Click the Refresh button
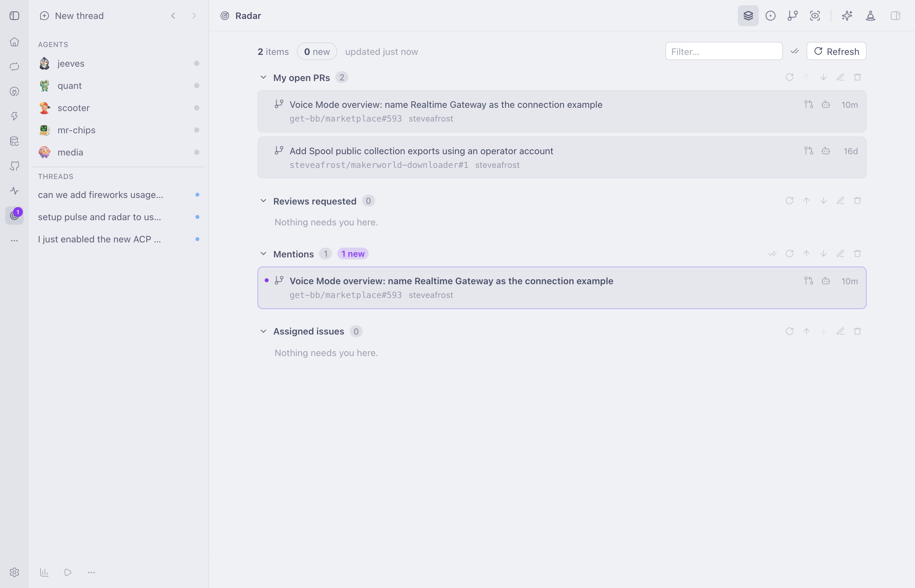This screenshot has width=915, height=588. (x=836, y=51)
